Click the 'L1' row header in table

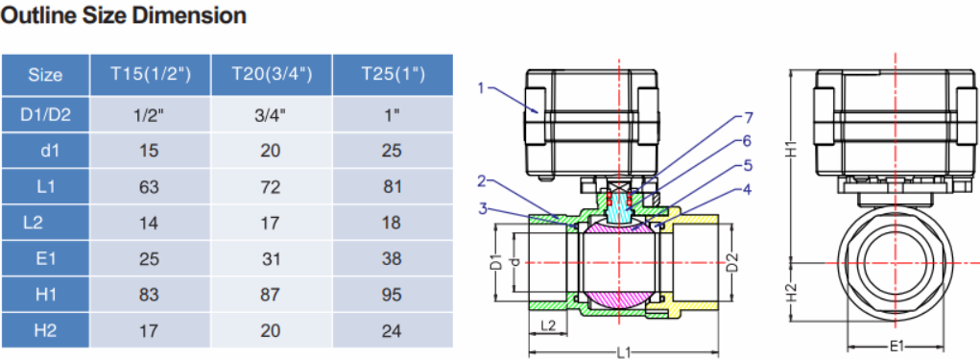tap(45, 186)
